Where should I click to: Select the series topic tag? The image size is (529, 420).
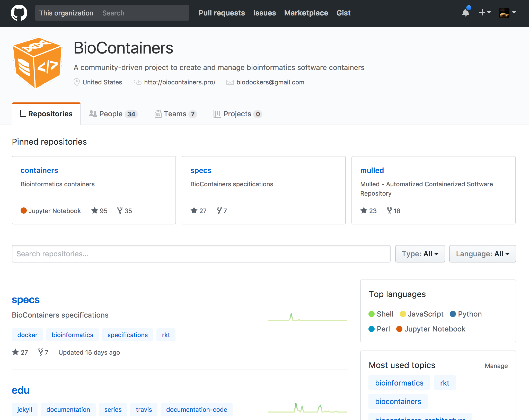tap(113, 409)
